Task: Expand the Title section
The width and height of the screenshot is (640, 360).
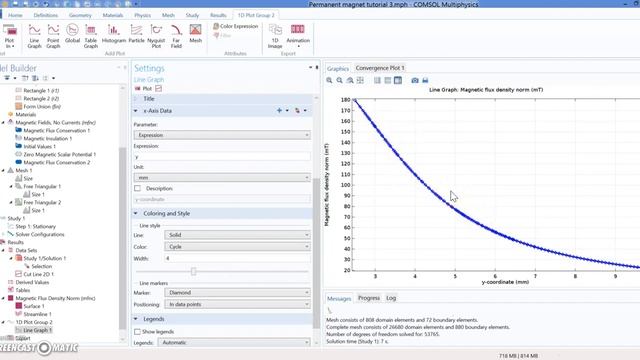Action: click(136, 99)
